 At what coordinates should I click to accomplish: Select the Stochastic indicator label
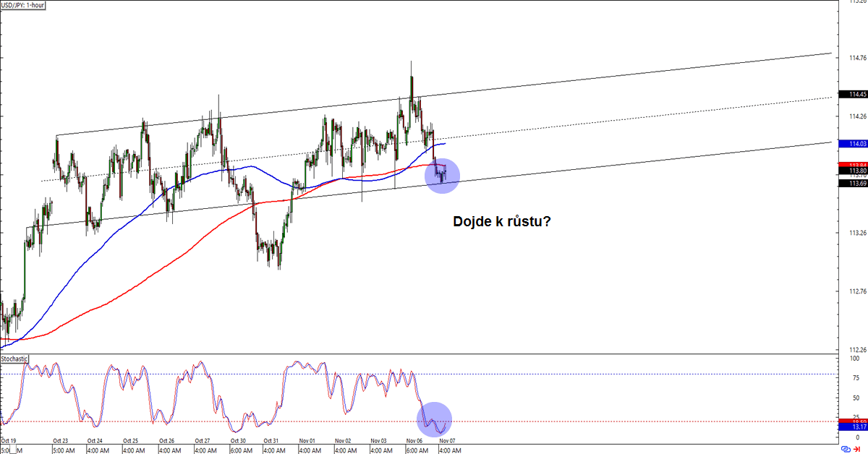15,359
